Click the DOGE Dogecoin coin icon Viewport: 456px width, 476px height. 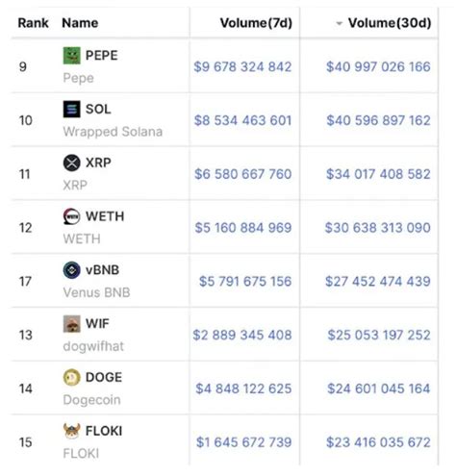tap(71, 377)
